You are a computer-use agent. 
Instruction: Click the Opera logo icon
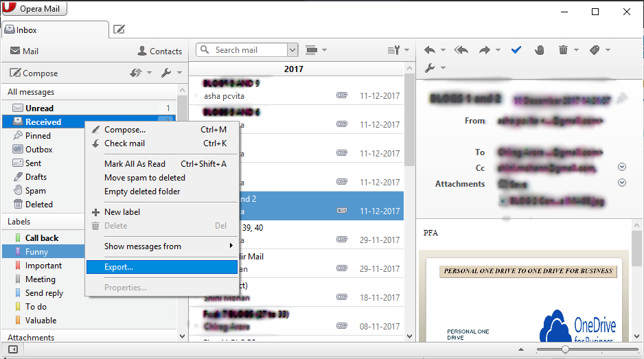[x=9, y=8]
